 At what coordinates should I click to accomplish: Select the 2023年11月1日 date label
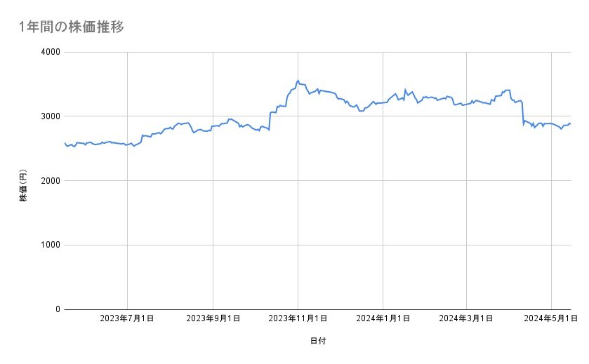coord(298,319)
